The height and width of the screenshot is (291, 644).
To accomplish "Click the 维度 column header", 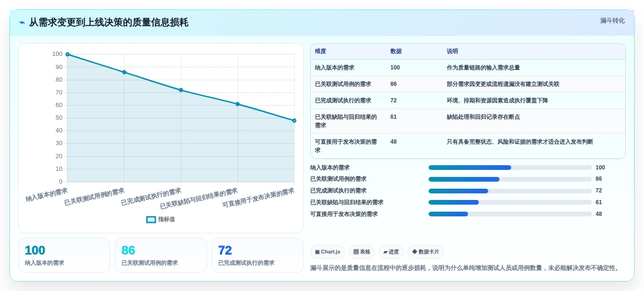I will pos(321,52).
